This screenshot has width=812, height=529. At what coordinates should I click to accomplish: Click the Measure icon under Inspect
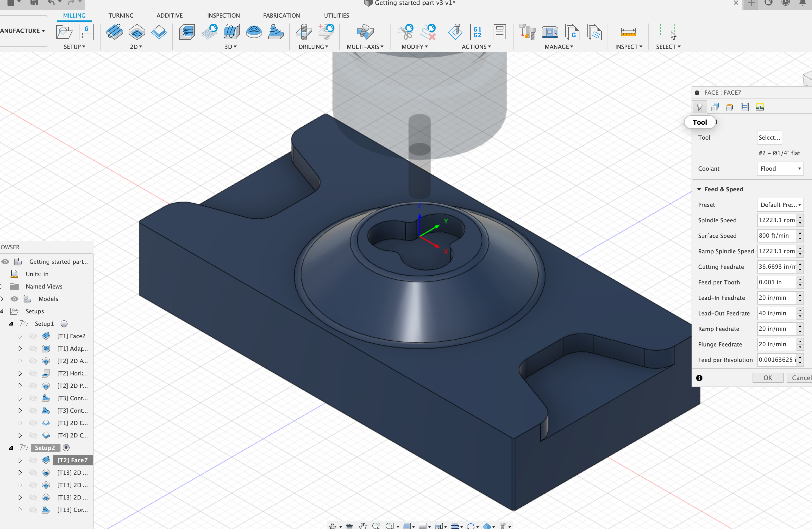[628, 32]
